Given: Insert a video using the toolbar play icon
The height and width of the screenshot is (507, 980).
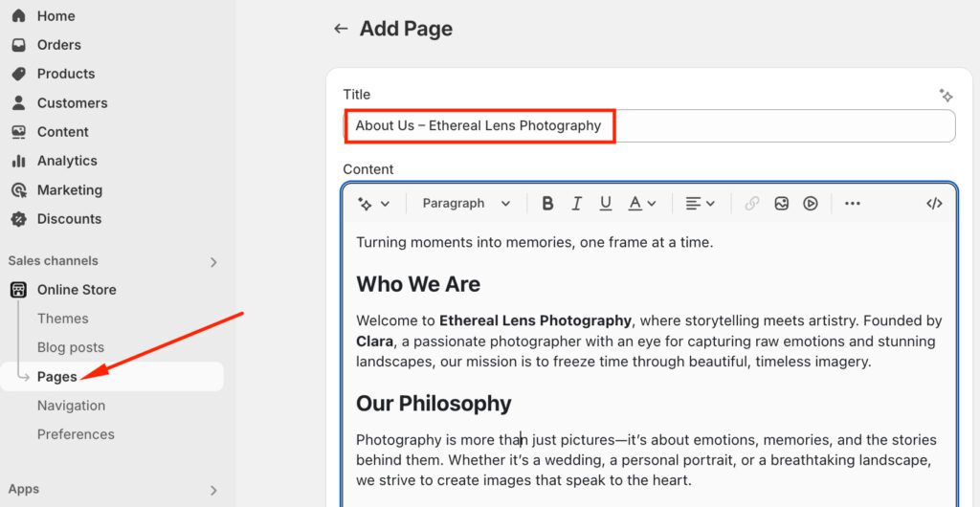Looking at the screenshot, I should click(x=811, y=204).
